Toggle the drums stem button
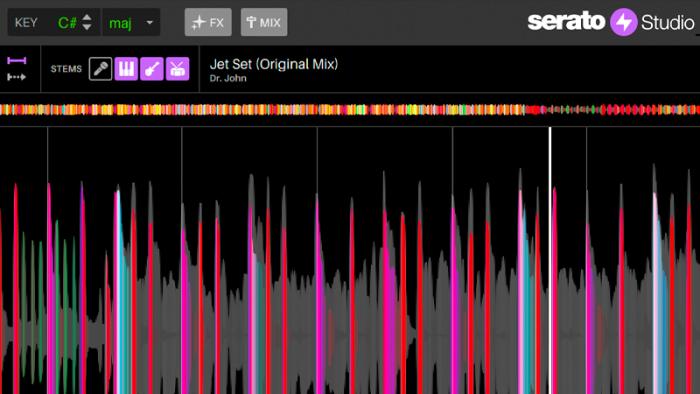 coord(178,69)
